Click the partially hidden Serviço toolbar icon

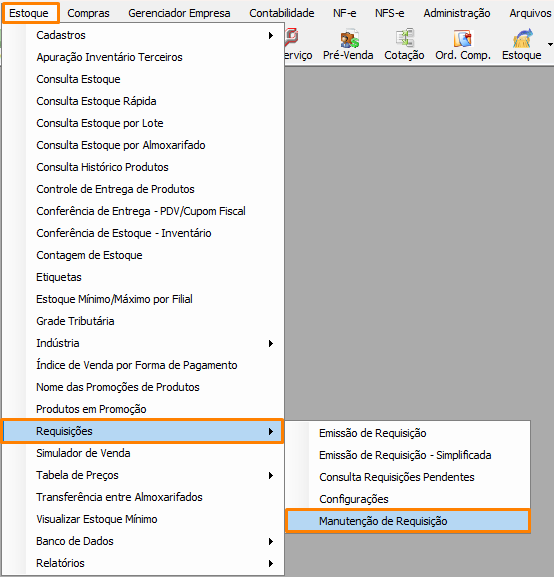[299, 45]
